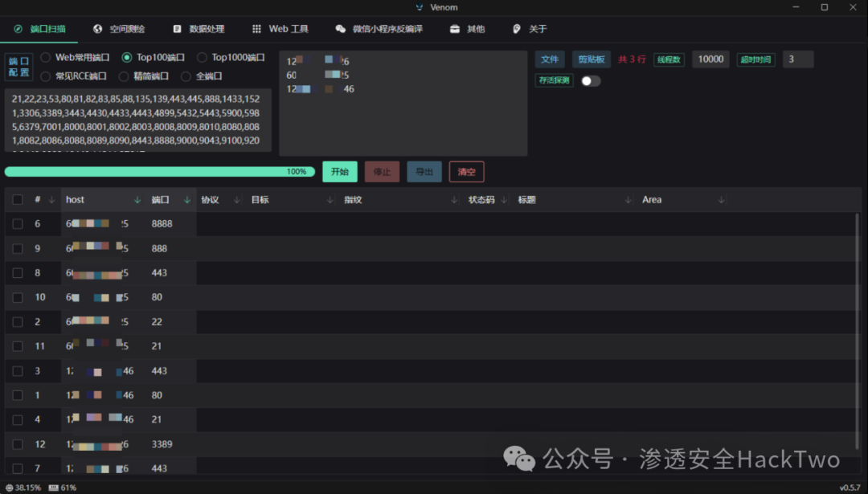This screenshot has height=494, width=868.
Task: Click the 剪贴板 button
Action: coord(592,59)
